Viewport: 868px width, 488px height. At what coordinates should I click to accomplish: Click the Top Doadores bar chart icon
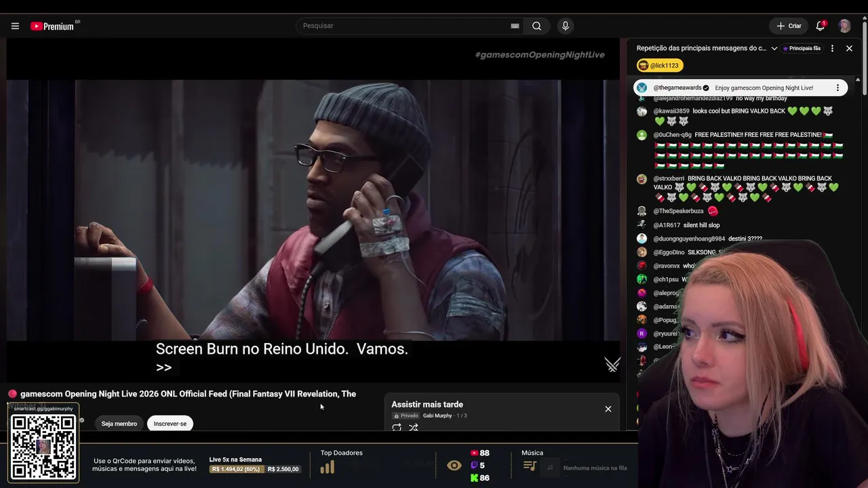tap(328, 467)
